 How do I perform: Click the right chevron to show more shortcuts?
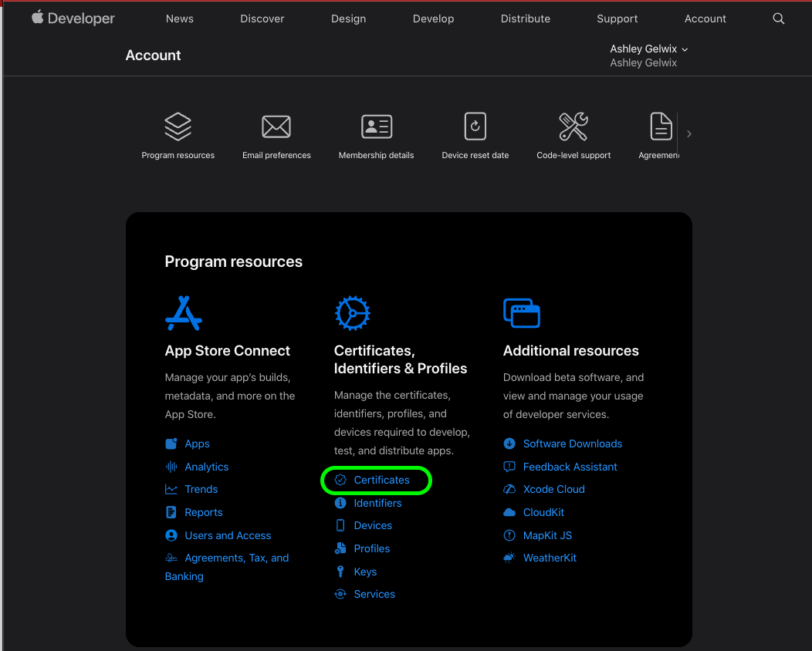[x=689, y=134]
